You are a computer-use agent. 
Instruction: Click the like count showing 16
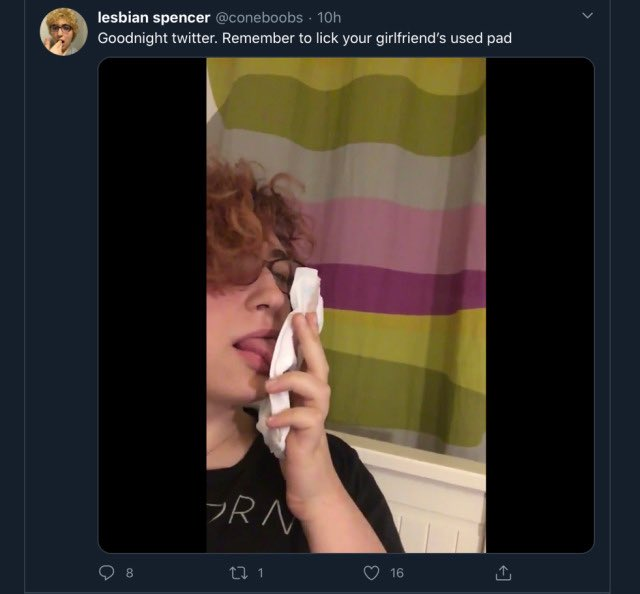click(x=397, y=573)
